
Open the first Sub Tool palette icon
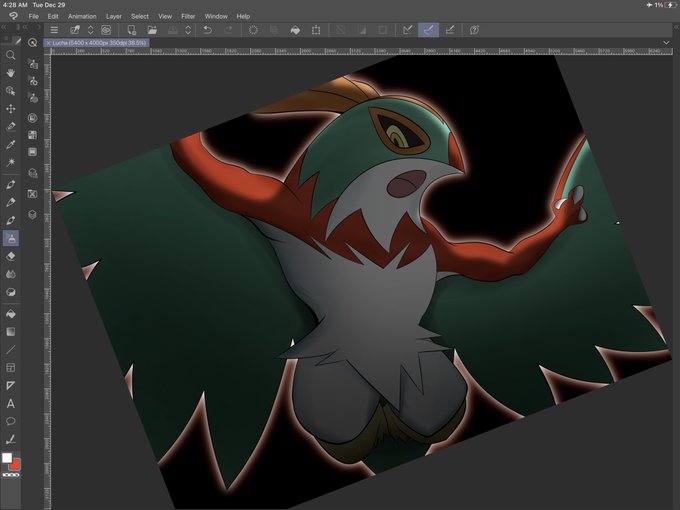(33, 64)
